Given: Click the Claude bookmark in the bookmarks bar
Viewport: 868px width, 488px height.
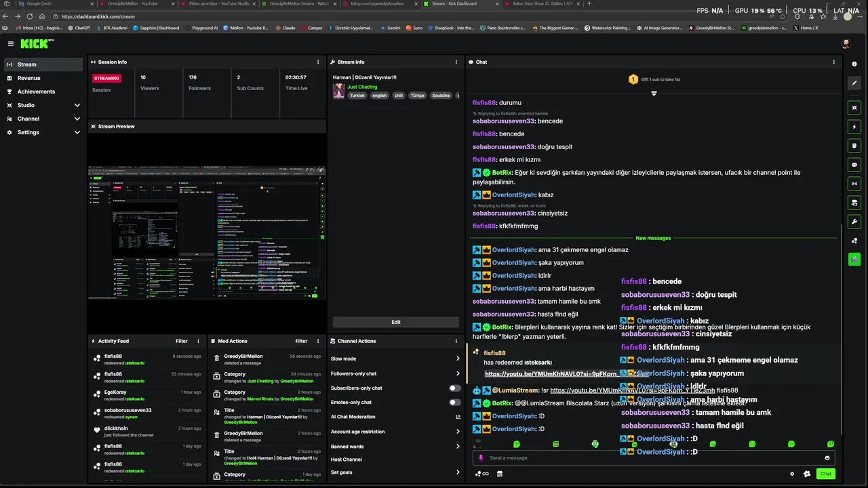Looking at the screenshot, I should [285, 28].
